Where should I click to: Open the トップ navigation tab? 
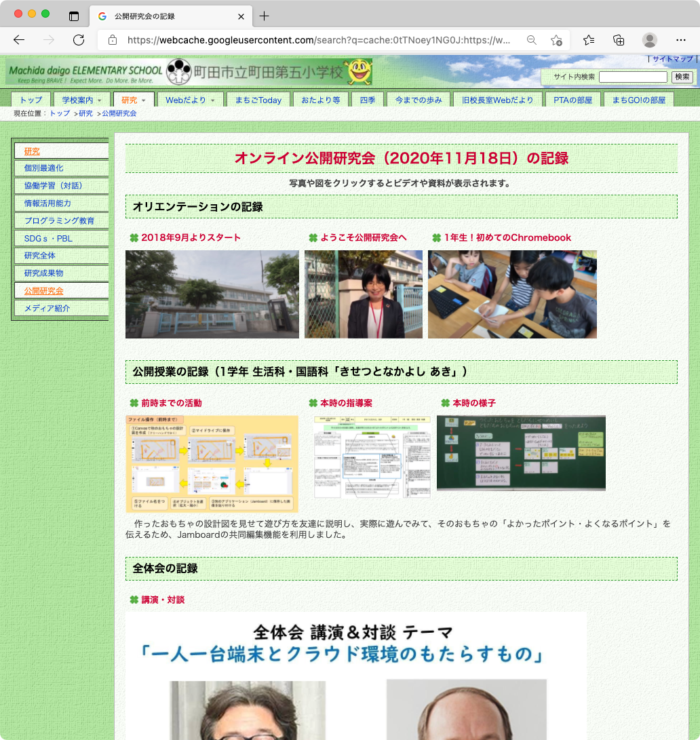click(31, 100)
